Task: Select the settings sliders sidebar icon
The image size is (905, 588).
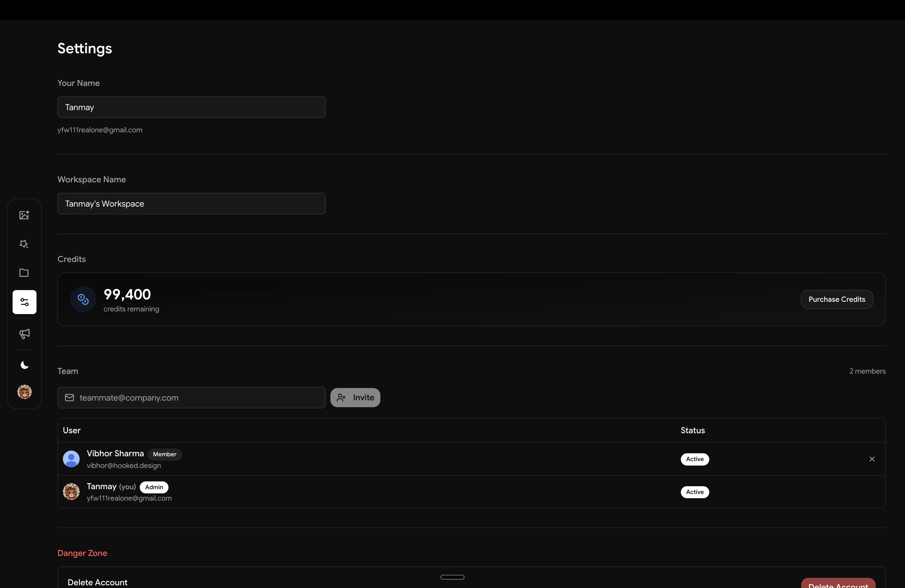Action: click(x=24, y=302)
